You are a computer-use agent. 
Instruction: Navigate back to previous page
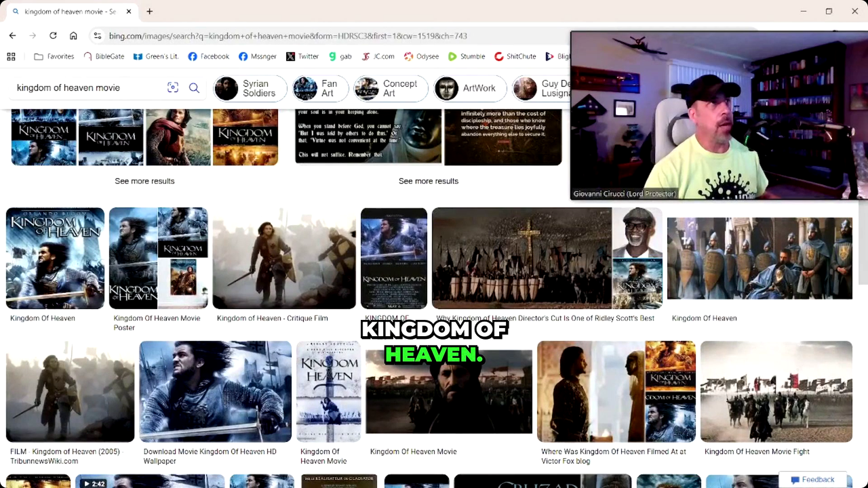pyautogui.click(x=12, y=35)
